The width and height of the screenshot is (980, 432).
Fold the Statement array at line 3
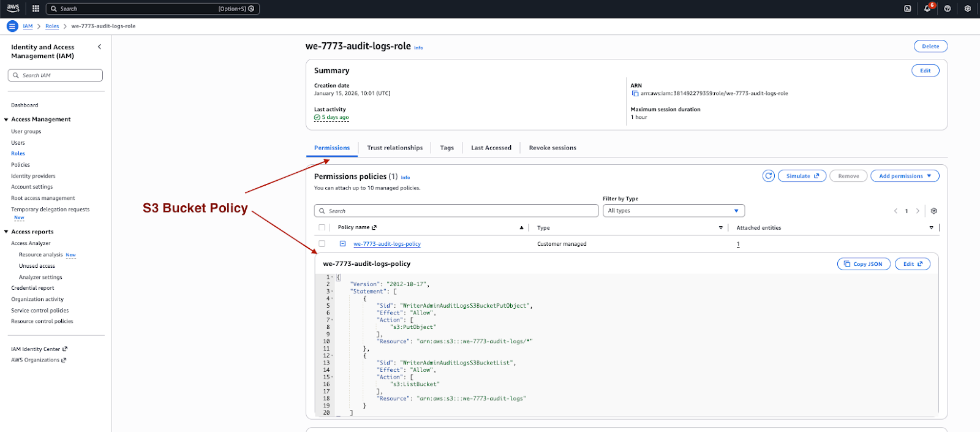333,292
